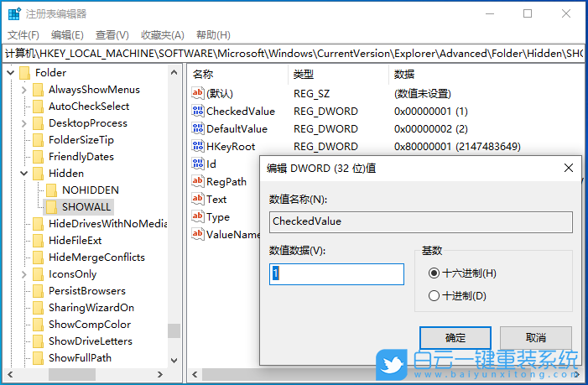Click the RegPath string value icon
Viewport: 588px width, 385px height.
point(198,181)
